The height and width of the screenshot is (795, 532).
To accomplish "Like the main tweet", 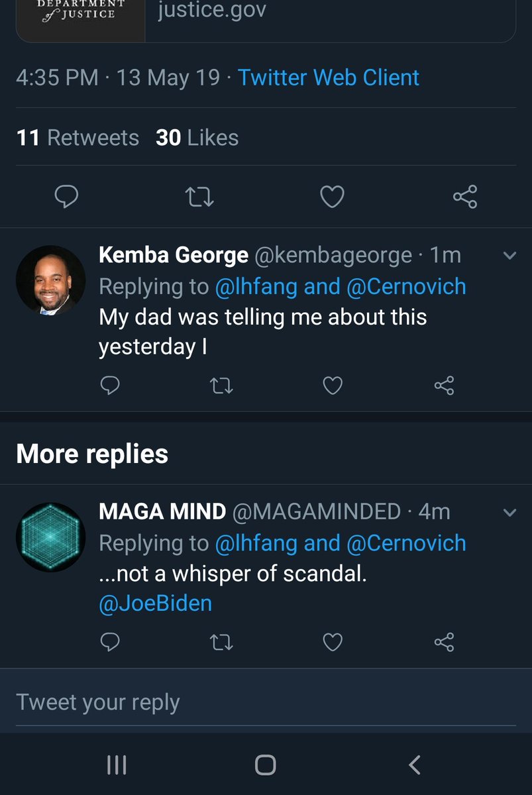I will (332, 197).
